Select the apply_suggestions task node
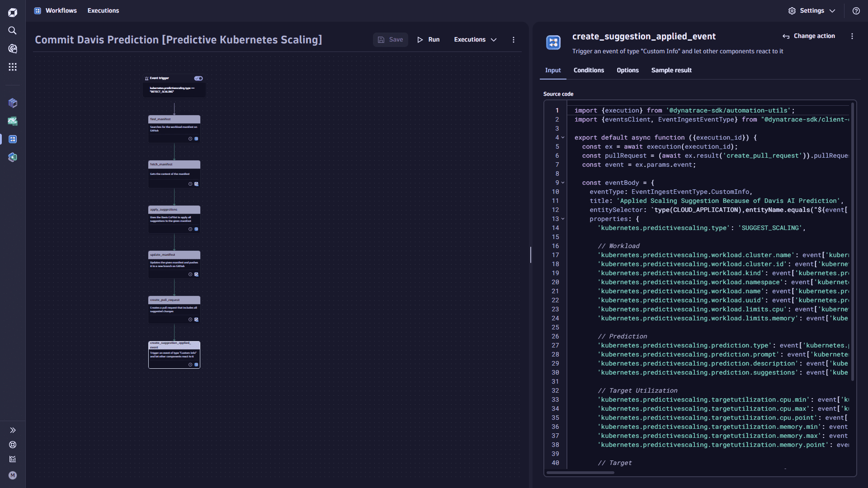868x488 pixels. (x=174, y=219)
